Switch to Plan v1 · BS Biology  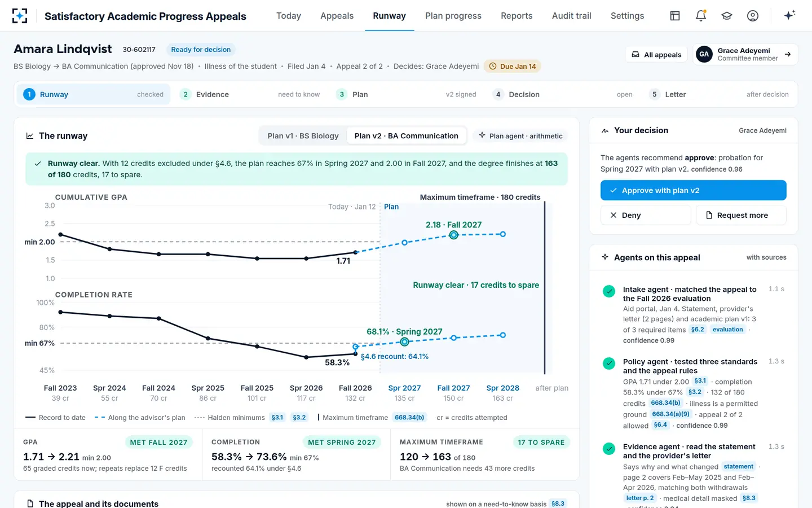(303, 136)
